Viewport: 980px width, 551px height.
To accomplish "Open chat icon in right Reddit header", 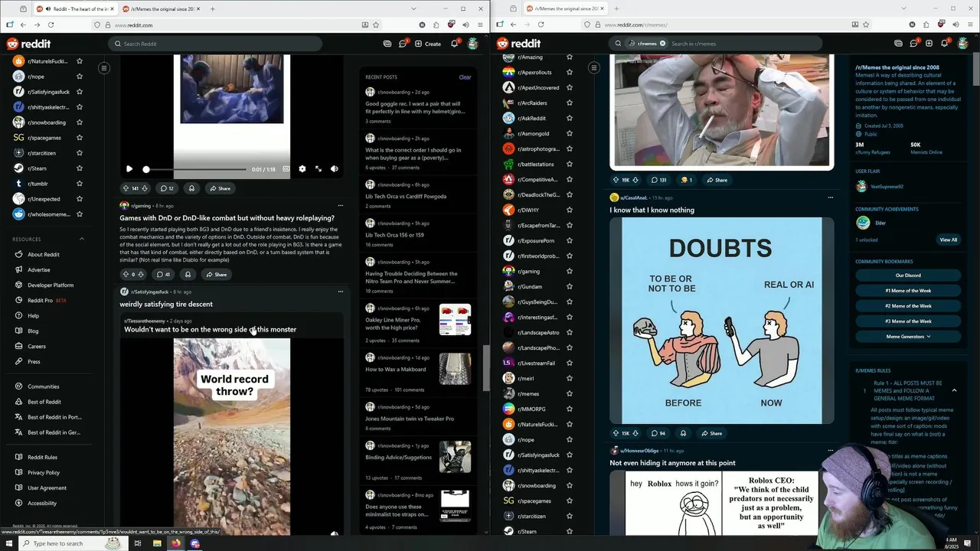I will [913, 44].
